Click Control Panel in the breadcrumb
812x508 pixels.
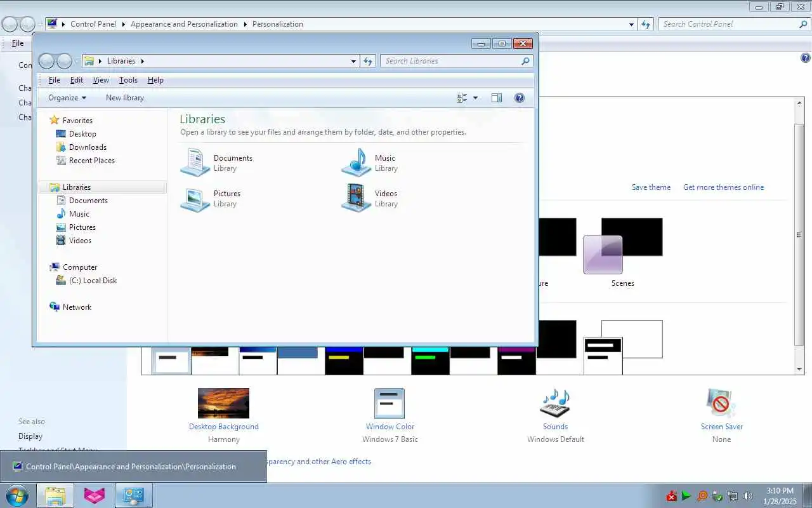point(93,24)
